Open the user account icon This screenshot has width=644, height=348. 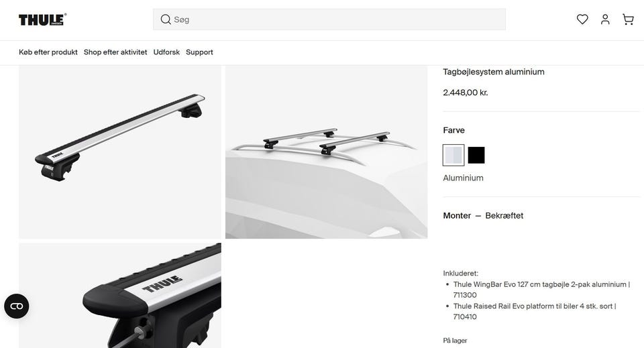point(605,19)
